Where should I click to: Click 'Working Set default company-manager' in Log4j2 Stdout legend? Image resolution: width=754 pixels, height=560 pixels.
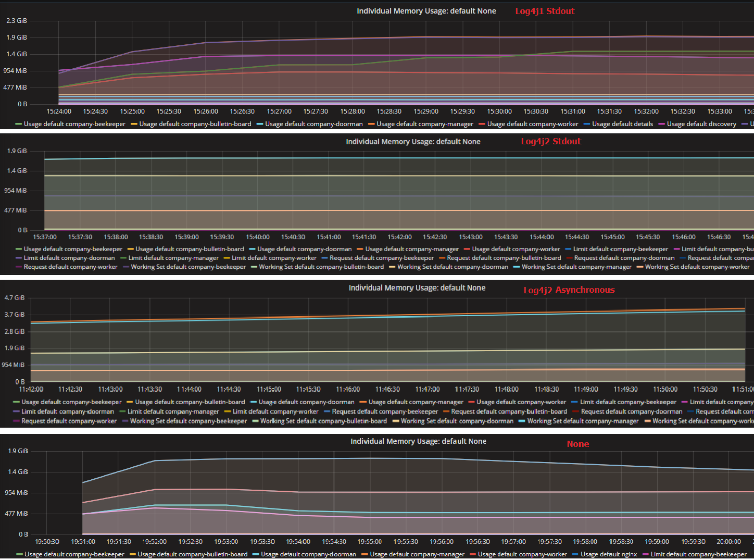[x=576, y=267]
